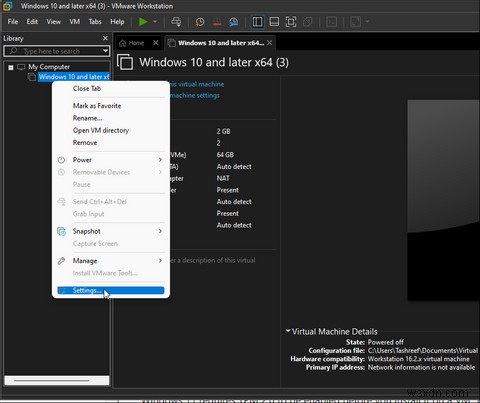Viewport: 480px width, 403px height.
Task: Click the power-on virtual machine link
Action: (197, 84)
